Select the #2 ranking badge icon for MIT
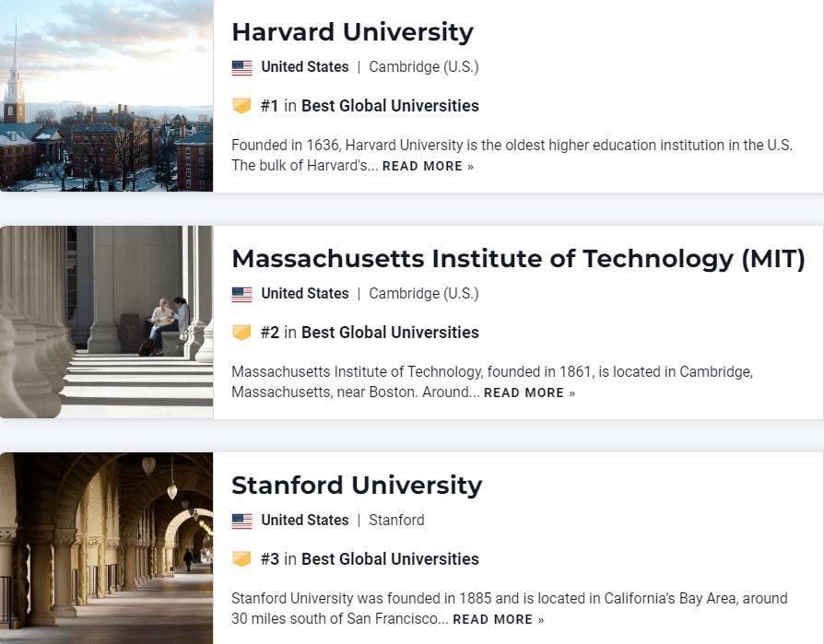The image size is (824, 644). pyautogui.click(x=242, y=332)
